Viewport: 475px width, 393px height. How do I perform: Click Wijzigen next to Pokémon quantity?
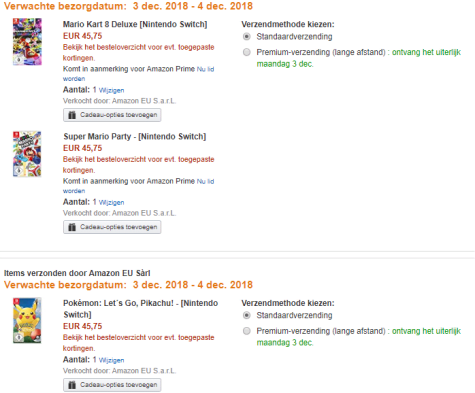pos(111,360)
